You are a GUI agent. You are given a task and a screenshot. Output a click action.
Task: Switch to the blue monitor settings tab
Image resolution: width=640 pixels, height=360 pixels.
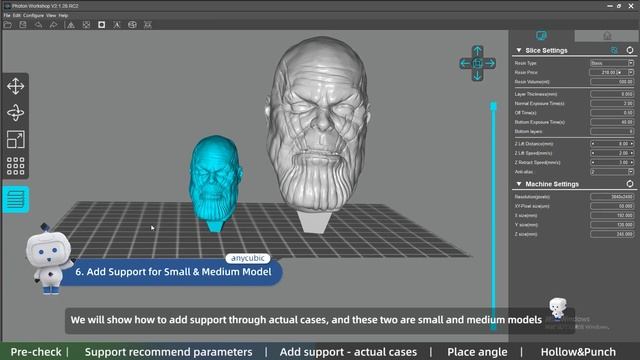[541, 36]
